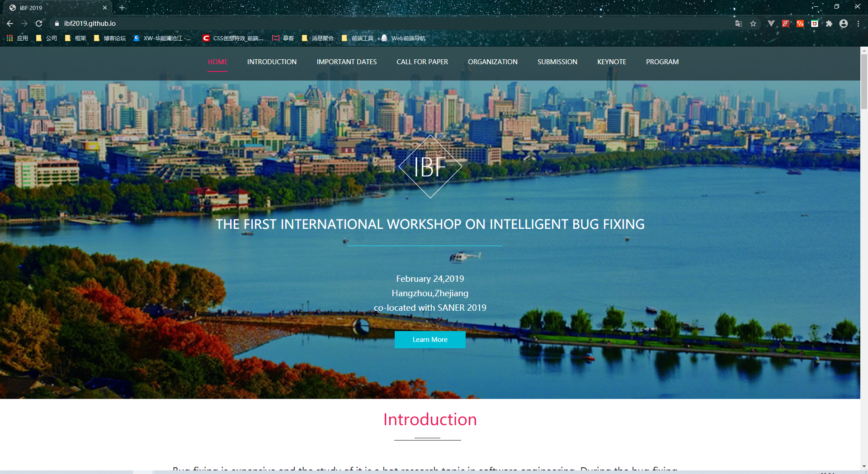Open the Chrome three-dot menu
The image size is (868, 474).
(x=858, y=24)
